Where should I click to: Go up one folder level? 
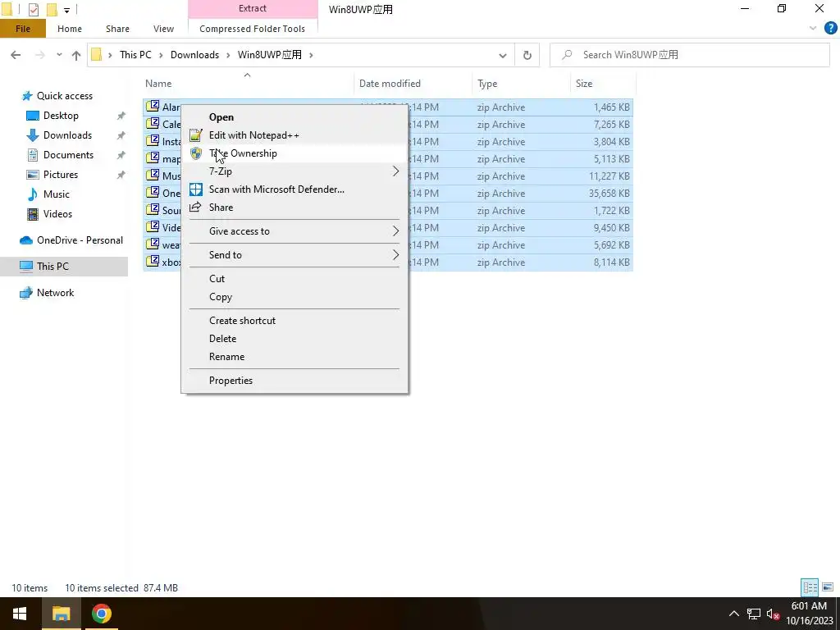pos(76,55)
